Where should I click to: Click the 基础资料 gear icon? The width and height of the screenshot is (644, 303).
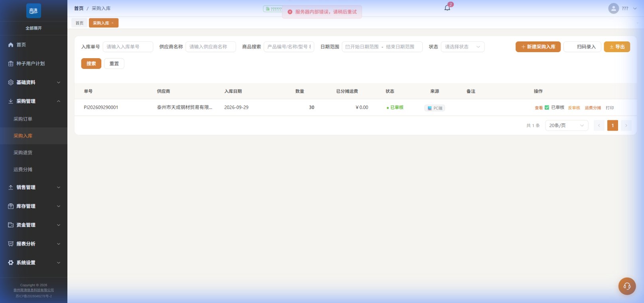[11, 82]
